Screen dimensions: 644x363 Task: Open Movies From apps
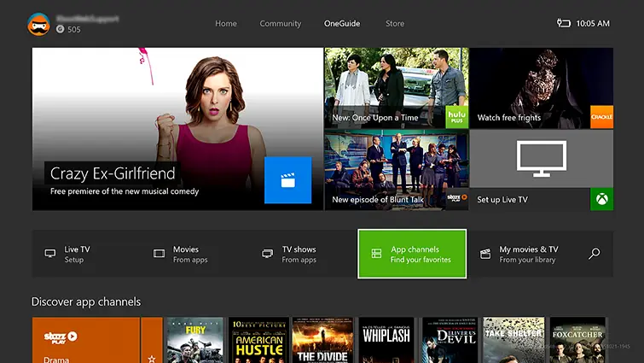pyautogui.click(x=195, y=254)
